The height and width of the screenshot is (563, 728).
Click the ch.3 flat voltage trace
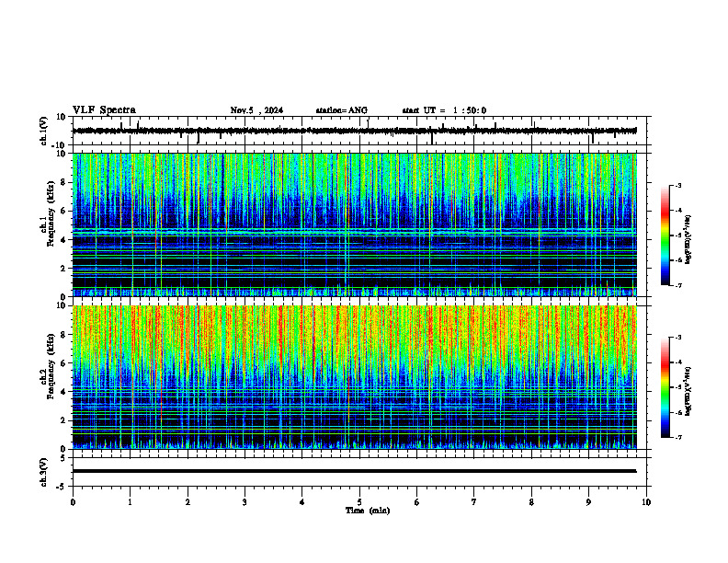click(x=354, y=471)
